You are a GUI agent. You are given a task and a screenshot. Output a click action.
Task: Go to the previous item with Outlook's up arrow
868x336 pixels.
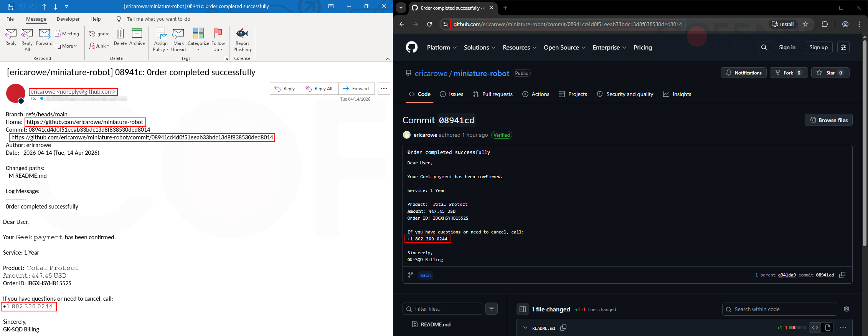tap(45, 7)
